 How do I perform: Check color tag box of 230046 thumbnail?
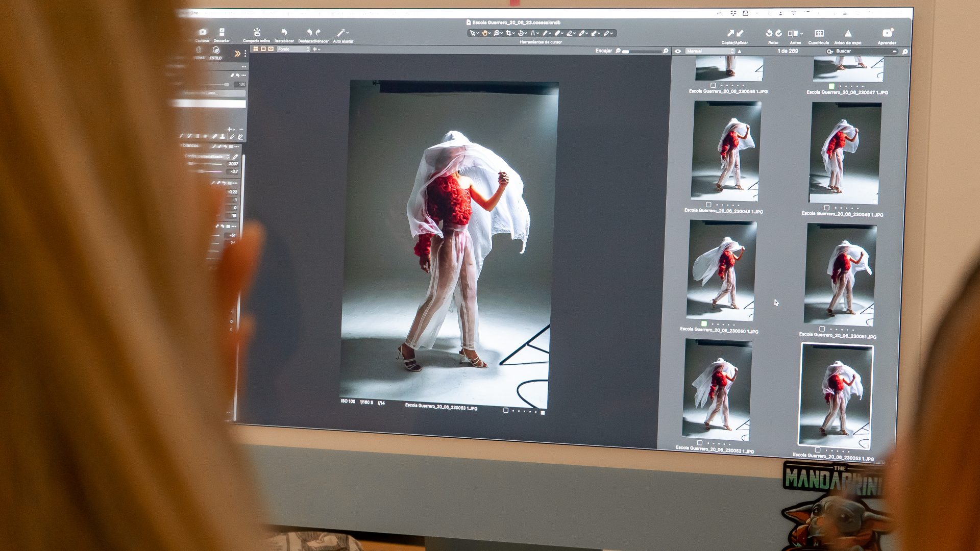pos(713,85)
